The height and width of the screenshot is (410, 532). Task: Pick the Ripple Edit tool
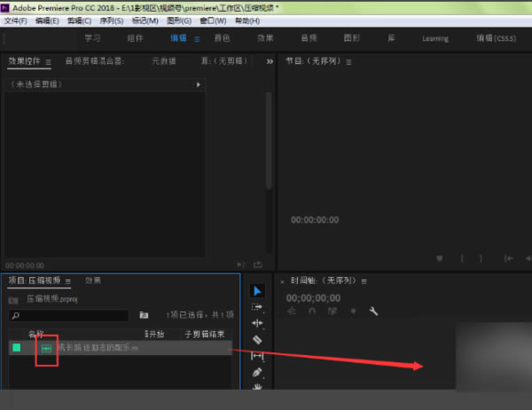tap(257, 323)
